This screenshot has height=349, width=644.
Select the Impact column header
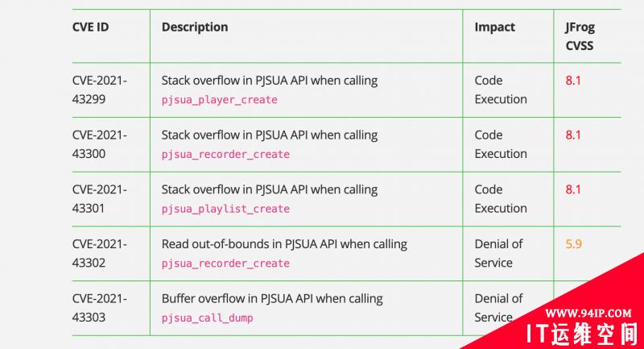[494, 27]
